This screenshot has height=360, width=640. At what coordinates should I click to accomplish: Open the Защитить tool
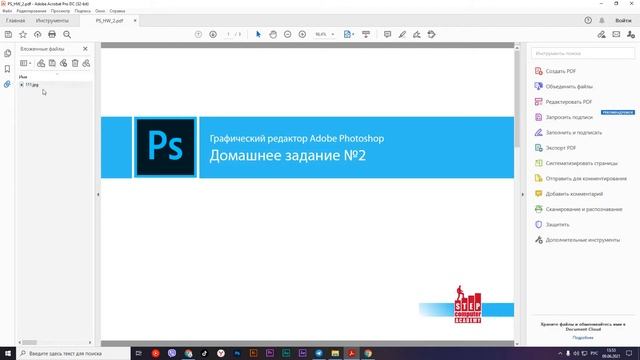pyautogui.click(x=552, y=224)
